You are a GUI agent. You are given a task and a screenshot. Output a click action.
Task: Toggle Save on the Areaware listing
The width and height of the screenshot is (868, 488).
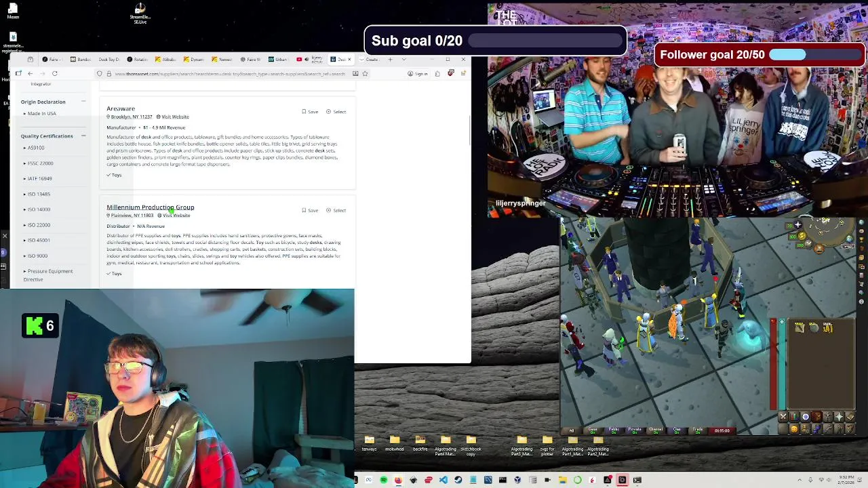(x=310, y=112)
